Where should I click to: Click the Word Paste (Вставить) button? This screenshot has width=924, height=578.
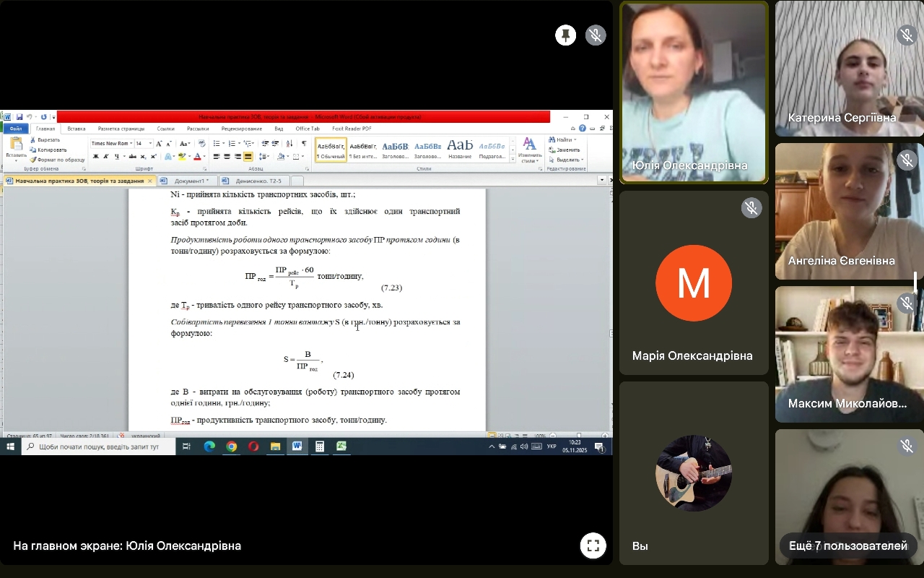16,149
